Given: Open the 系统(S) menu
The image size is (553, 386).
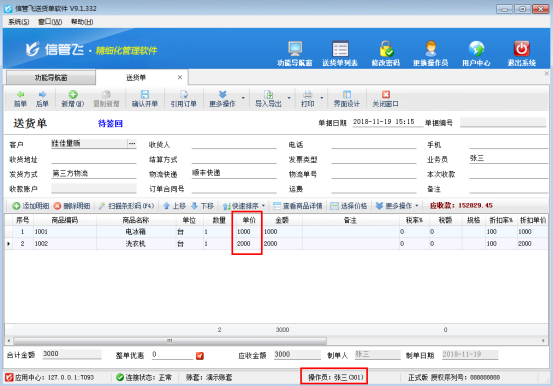Looking at the screenshot, I should 18,22.
